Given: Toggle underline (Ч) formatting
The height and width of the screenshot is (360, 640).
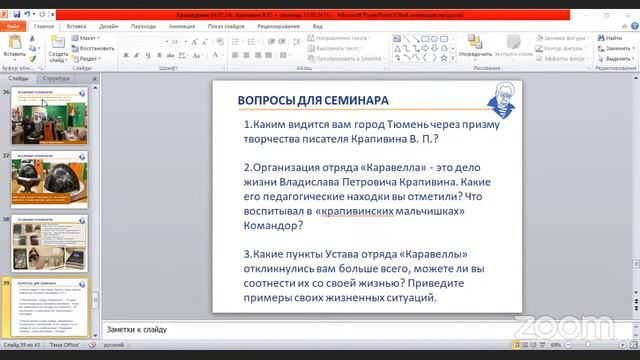Looking at the screenshot, I should pyautogui.click(x=147, y=55).
